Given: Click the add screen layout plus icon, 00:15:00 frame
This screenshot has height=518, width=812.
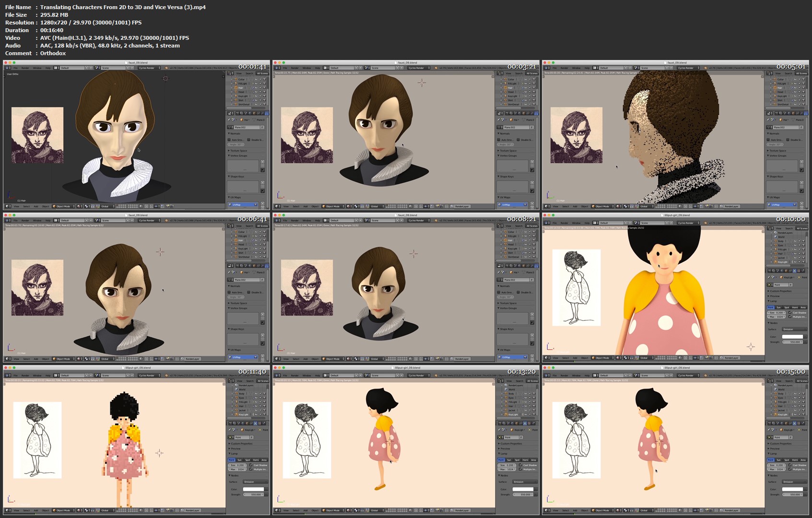Looking at the screenshot, I should coord(626,376).
